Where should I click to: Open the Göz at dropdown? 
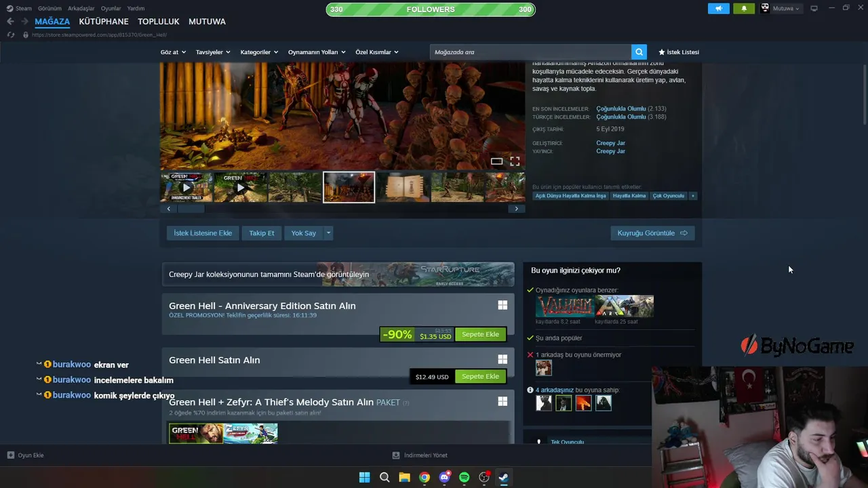pyautogui.click(x=173, y=52)
